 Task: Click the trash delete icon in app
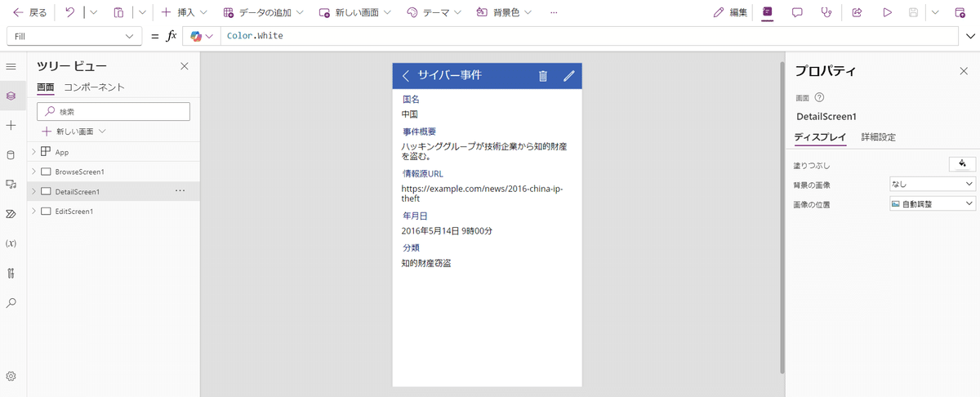point(542,76)
